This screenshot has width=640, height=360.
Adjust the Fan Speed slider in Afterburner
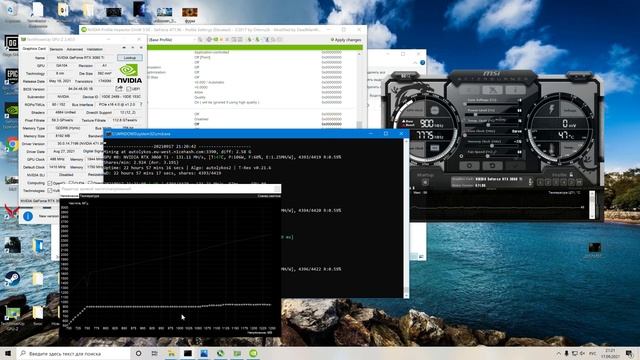(491, 156)
